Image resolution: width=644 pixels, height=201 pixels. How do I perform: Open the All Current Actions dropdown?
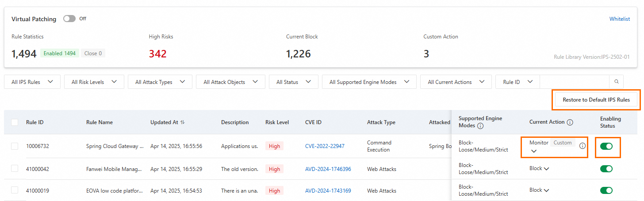(x=456, y=82)
